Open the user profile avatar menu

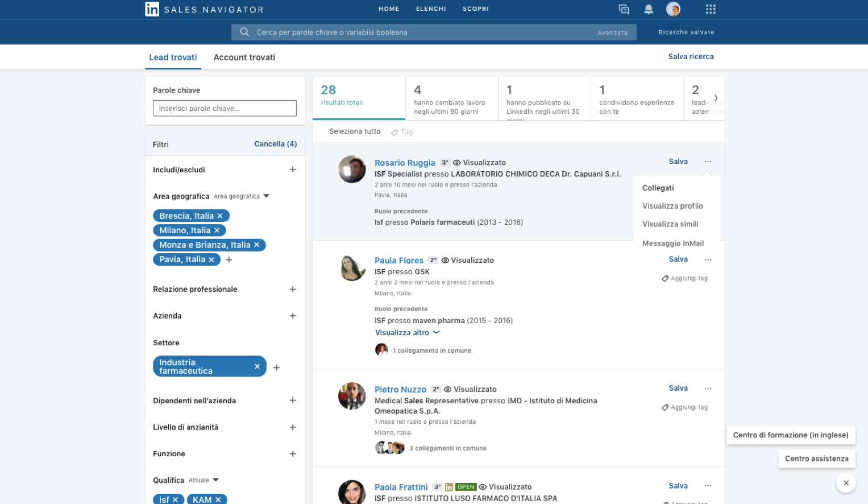(673, 9)
